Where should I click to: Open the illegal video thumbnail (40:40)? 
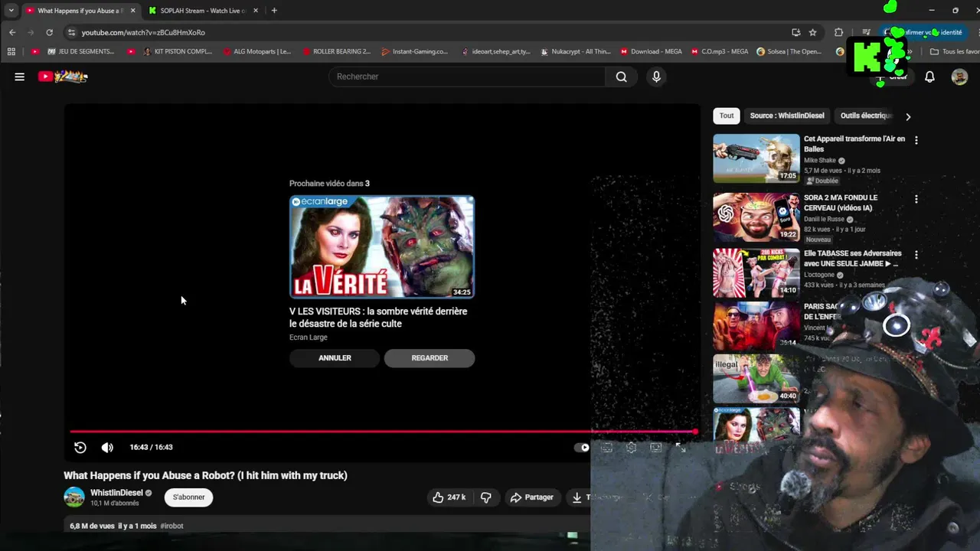756,379
